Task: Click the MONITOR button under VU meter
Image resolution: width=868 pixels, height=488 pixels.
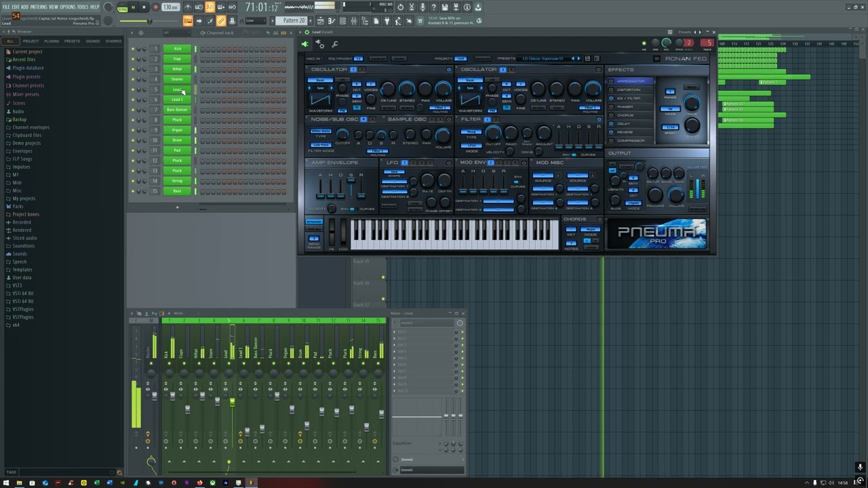Action: (x=697, y=209)
